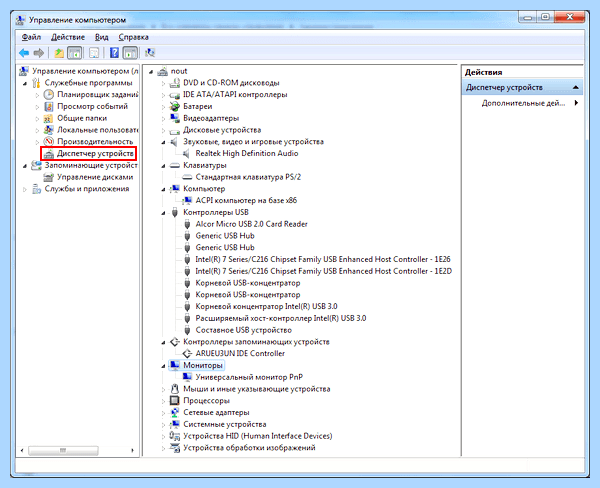Click the Back arrow toolbar icon
Viewport: 600px width, 488px height.
click(24, 53)
